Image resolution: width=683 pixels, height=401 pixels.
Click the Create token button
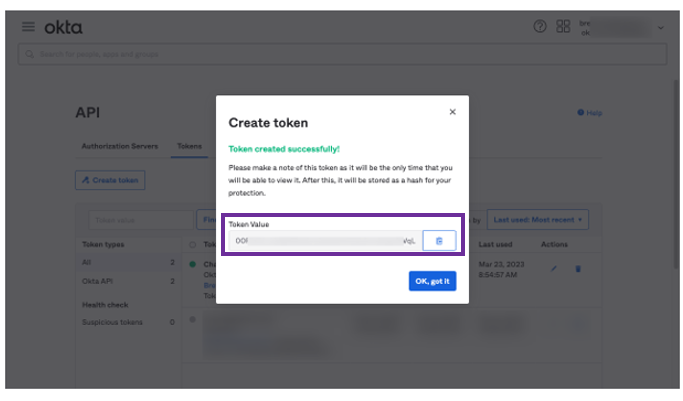click(x=110, y=180)
